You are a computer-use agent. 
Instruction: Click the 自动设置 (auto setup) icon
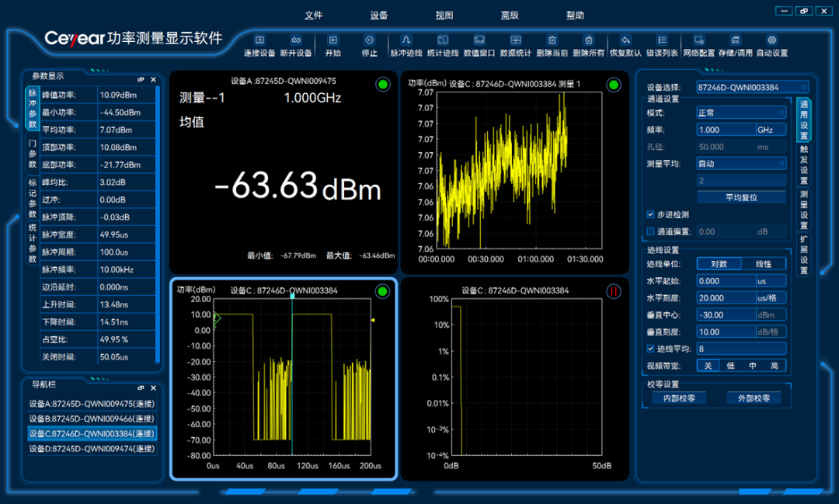point(771,40)
